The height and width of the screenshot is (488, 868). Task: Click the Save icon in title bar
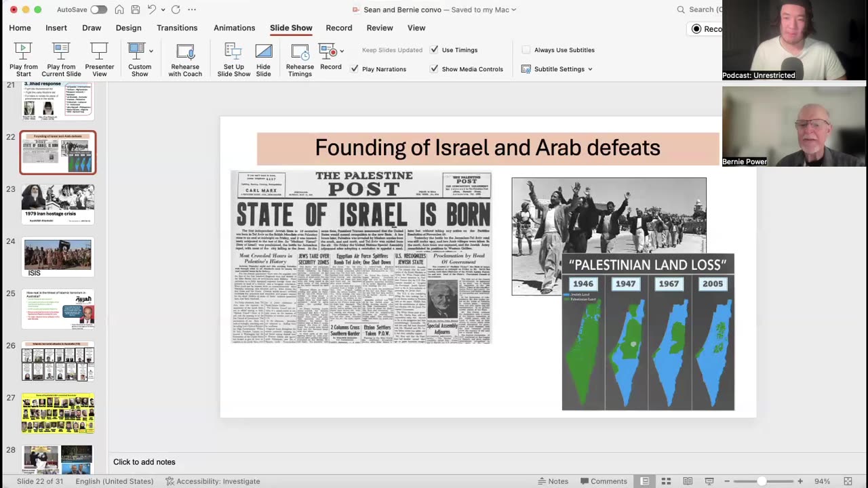[136, 9]
